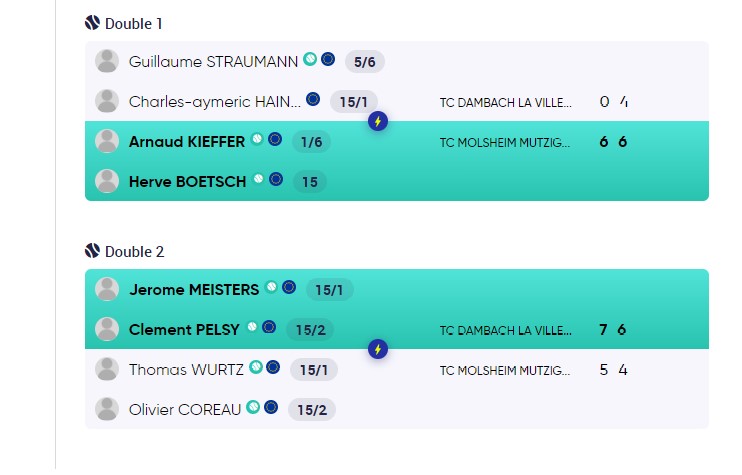
Task: Click the 15/2 ranking badge for COREAU
Action: coord(312,410)
